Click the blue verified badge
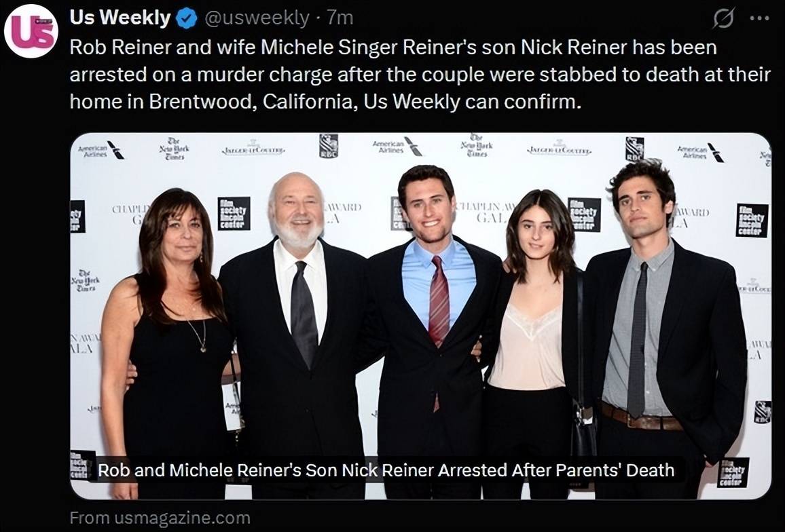The height and width of the screenshot is (532, 785). point(187,18)
